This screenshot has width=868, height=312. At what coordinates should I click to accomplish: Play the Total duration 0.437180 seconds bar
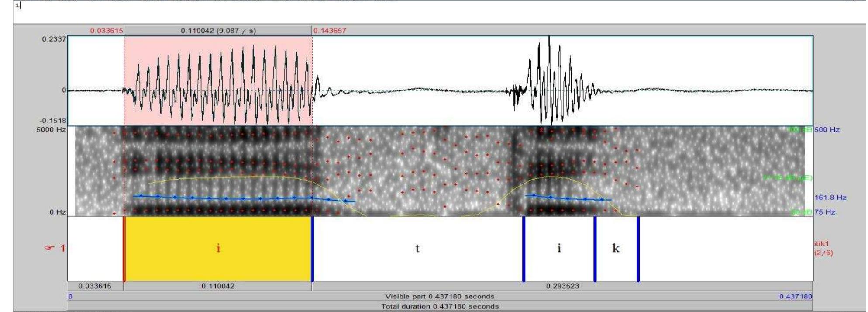pyautogui.click(x=439, y=306)
